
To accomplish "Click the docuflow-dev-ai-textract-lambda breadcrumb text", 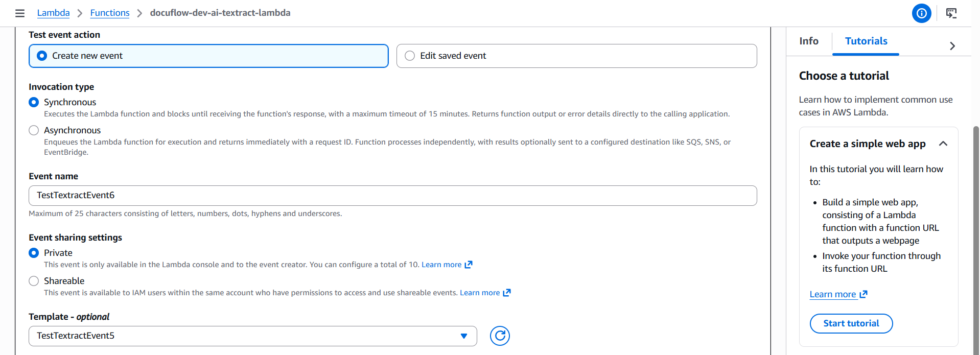I will [x=220, y=13].
